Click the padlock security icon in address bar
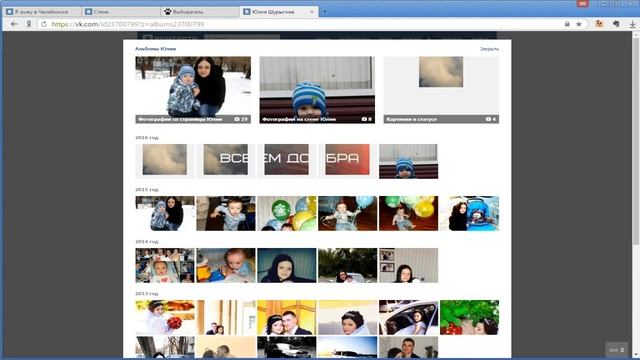This screenshot has height=360, width=640. point(567,24)
